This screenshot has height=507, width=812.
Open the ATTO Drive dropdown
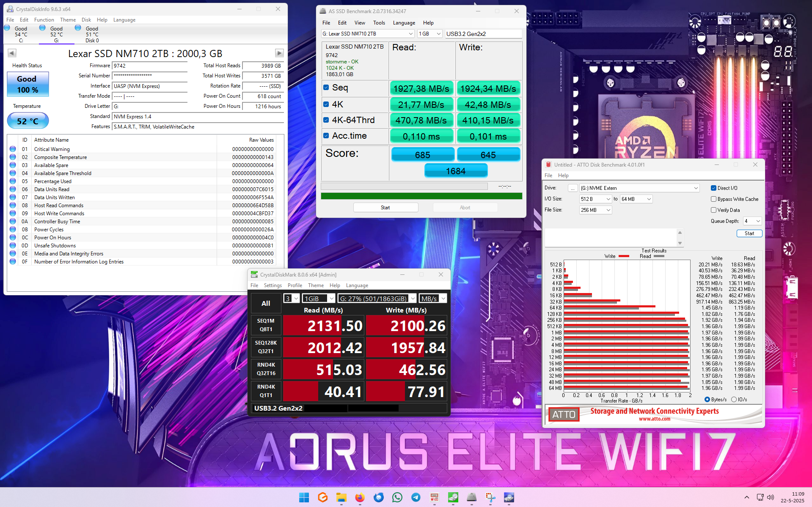point(639,188)
